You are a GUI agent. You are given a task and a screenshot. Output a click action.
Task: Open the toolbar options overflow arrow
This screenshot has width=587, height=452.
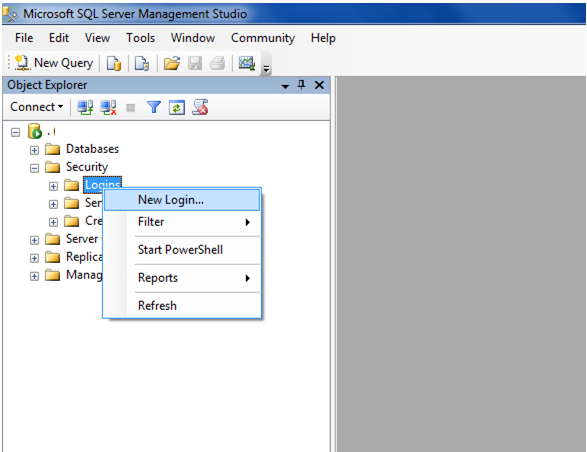(266, 69)
